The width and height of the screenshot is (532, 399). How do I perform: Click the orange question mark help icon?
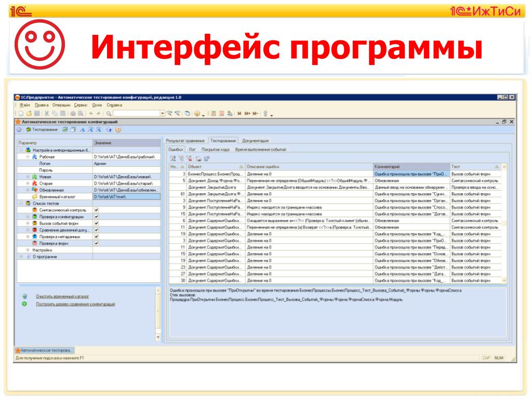[118, 129]
